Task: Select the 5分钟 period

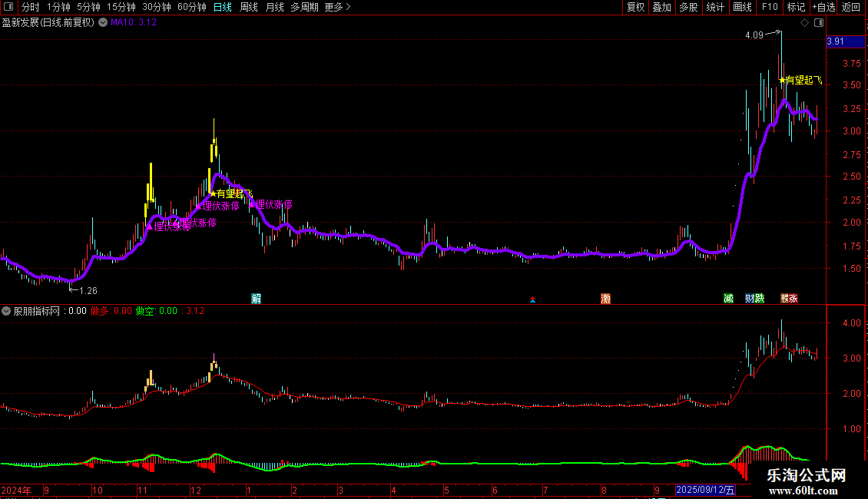Action: tap(88, 7)
